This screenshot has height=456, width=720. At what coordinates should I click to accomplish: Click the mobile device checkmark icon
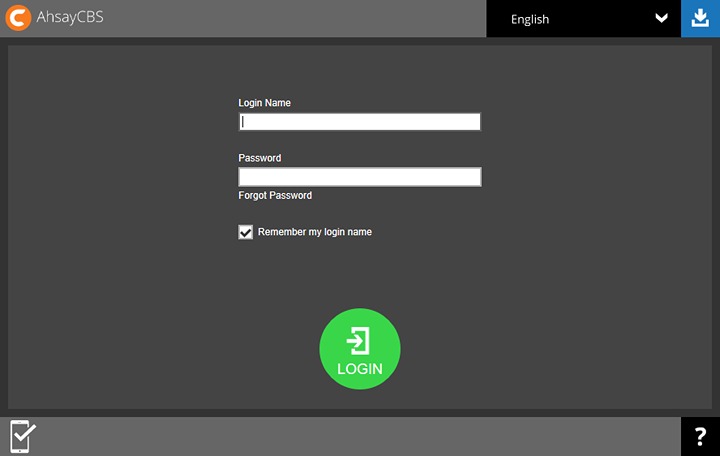point(22,437)
